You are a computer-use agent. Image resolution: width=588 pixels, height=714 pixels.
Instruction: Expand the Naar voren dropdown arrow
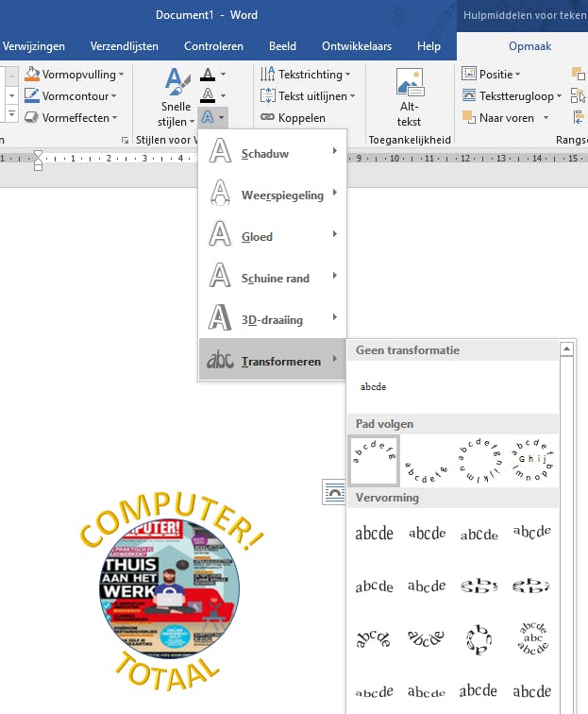click(x=546, y=118)
